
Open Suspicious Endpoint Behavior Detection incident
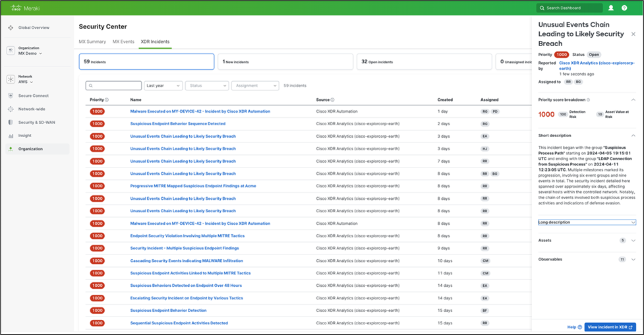pyautogui.click(x=168, y=311)
